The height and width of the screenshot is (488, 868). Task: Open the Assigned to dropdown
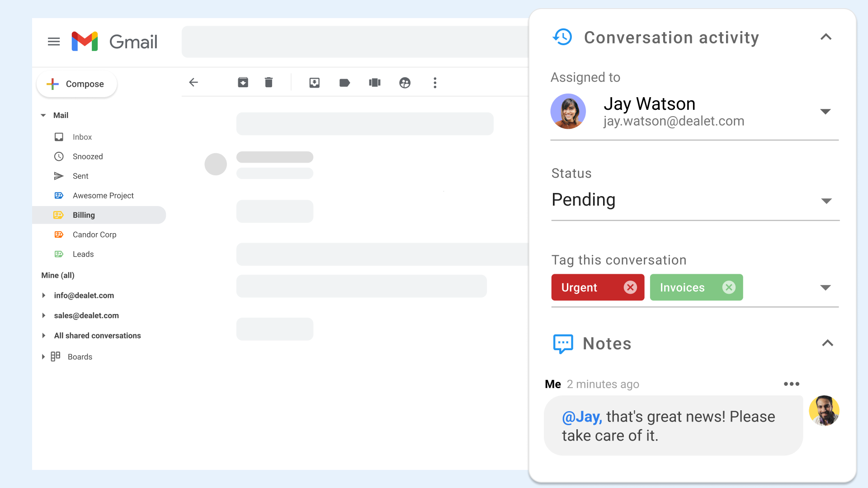click(x=826, y=112)
